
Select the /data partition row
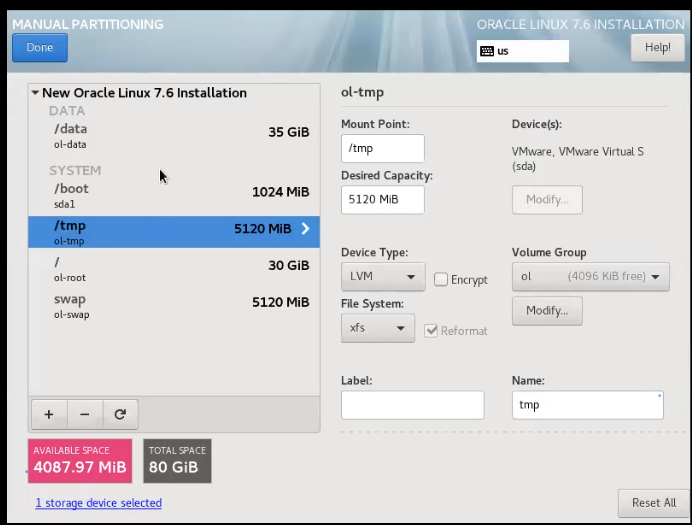click(x=174, y=136)
